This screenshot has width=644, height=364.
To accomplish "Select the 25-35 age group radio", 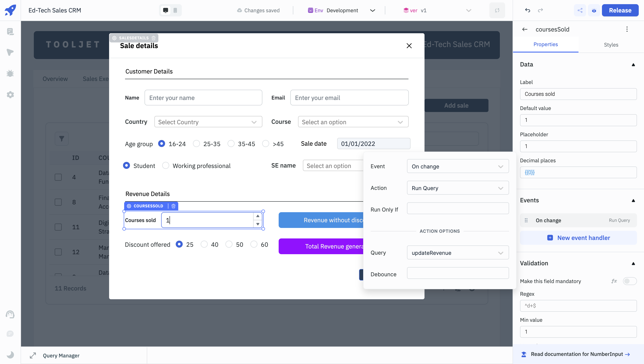I will point(196,143).
